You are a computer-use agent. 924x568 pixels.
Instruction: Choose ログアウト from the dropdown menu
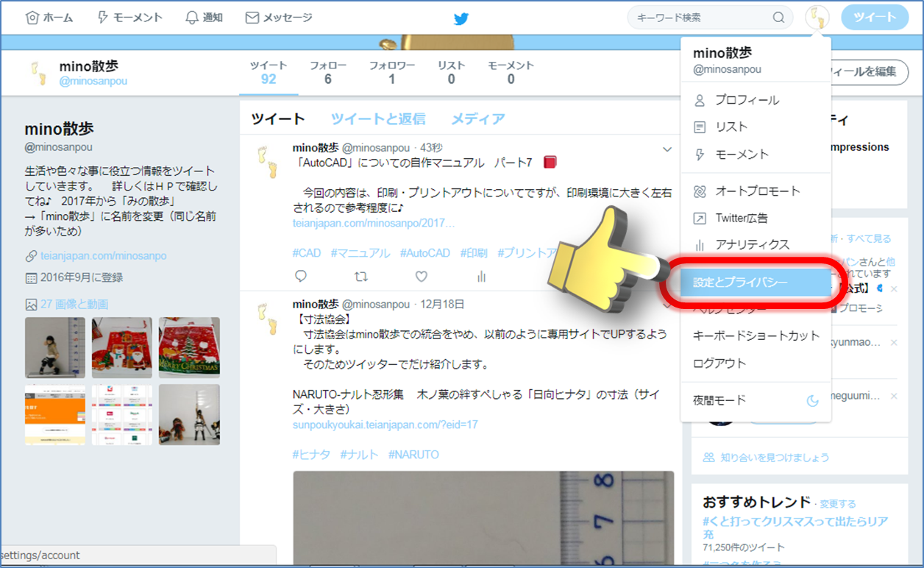[719, 363]
